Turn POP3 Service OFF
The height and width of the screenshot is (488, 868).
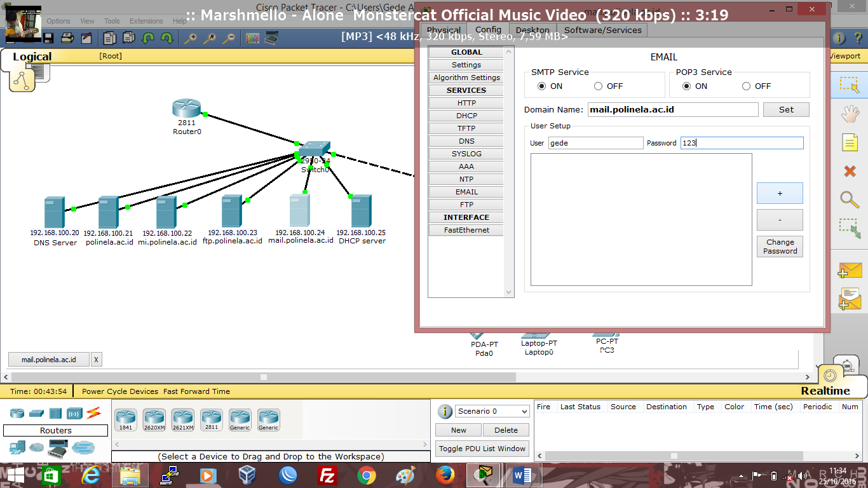click(x=747, y=86)
